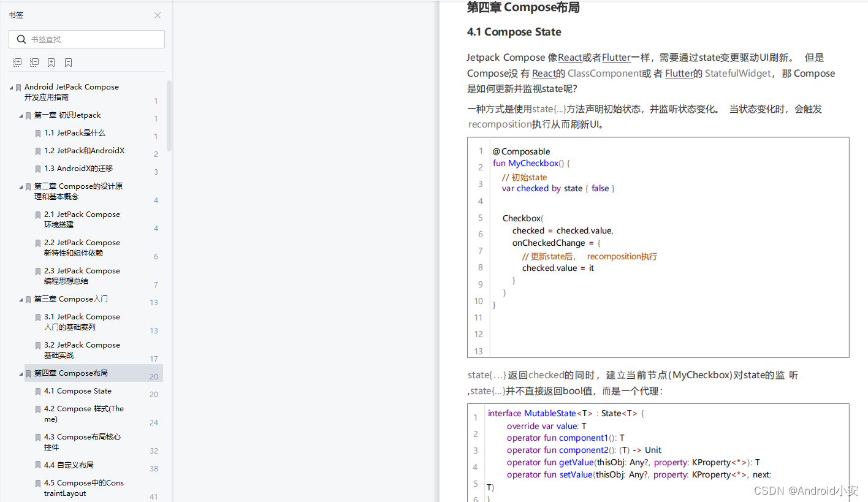Click the page title 第四章 Compose布局 in the document
Image resolution: width=868 pixels, height=502 pixels.
tap(523, 7)
